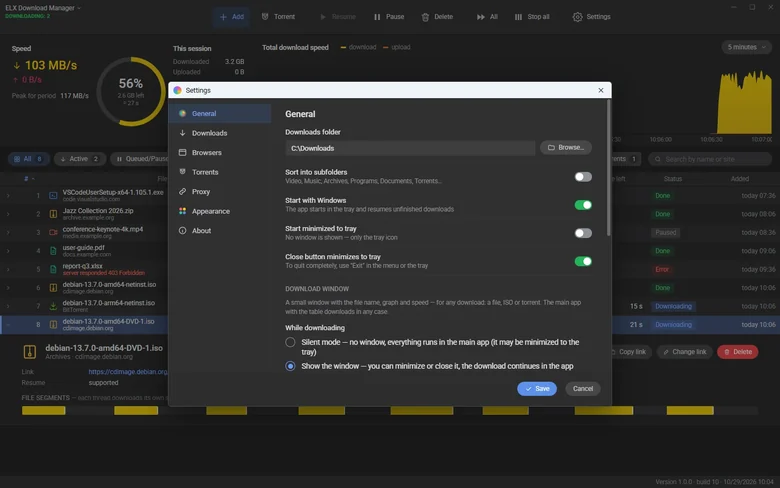
Task: Click Change link in details pane
Action: click(684, 352)
